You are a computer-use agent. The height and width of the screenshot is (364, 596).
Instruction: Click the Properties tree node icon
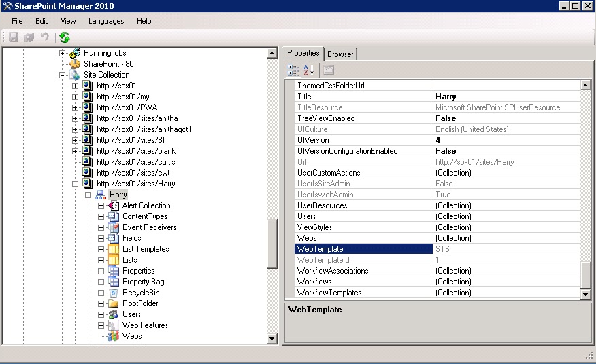pos(114,271)
